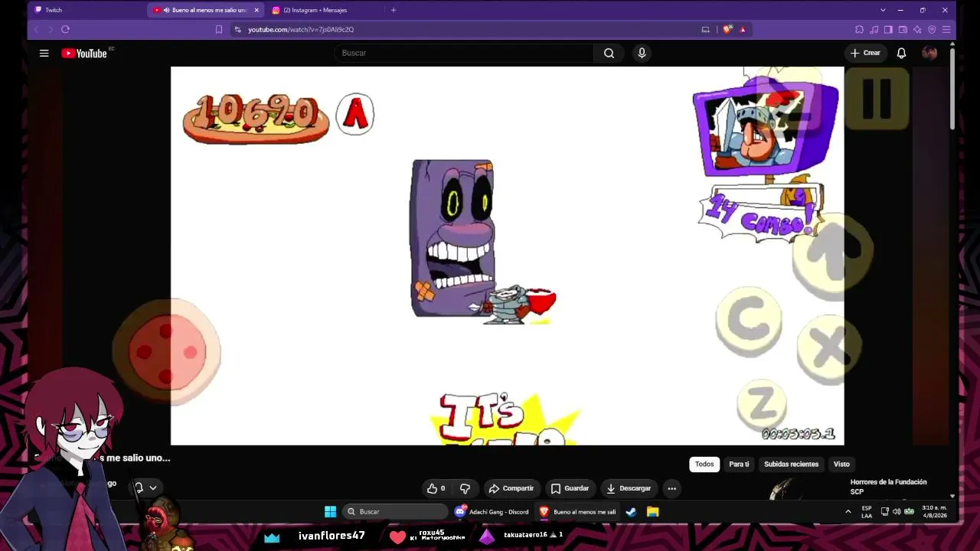Tap the Z on-screen game button
The height and width of the screenshot is (551, 980).
coord(762,404)
